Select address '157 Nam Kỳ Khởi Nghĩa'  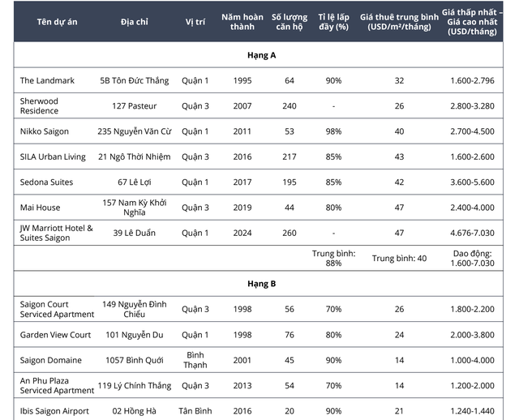click(x=135, y=208)
